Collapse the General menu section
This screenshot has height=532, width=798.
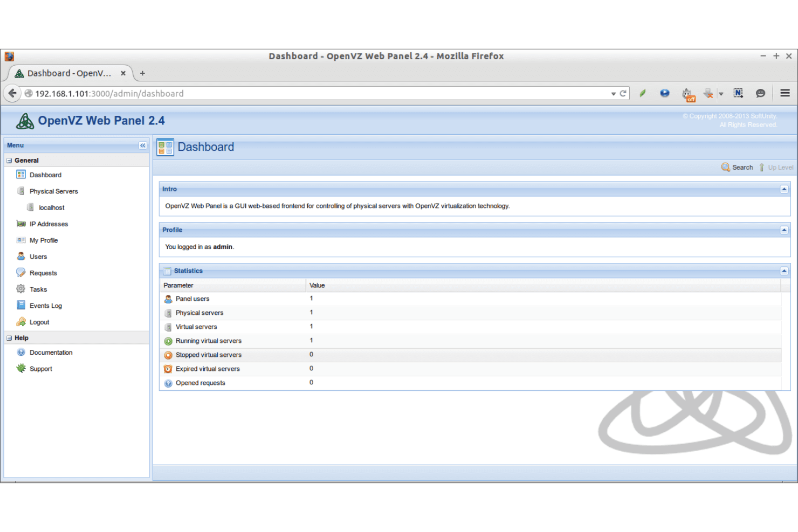point(9,161)
